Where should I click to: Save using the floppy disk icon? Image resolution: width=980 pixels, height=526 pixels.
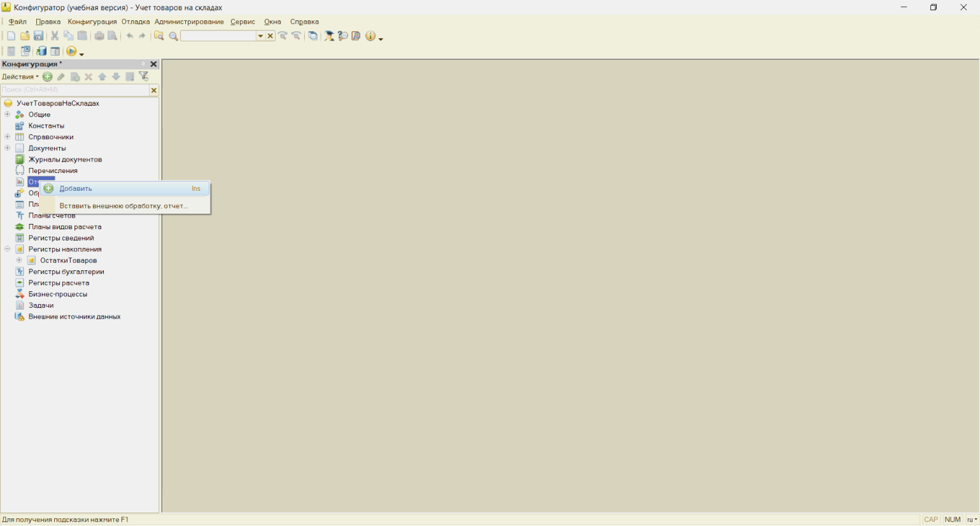pyautogui.click(x=38, y=36)
